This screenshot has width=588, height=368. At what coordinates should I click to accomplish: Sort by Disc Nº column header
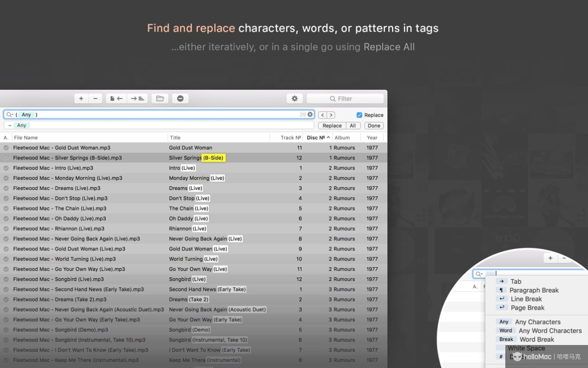[x=318, y=138]
